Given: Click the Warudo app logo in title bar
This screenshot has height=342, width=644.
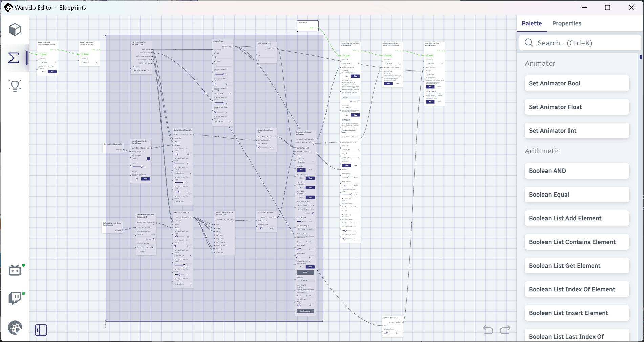Looking at the screenshot, I should point(8,7).
